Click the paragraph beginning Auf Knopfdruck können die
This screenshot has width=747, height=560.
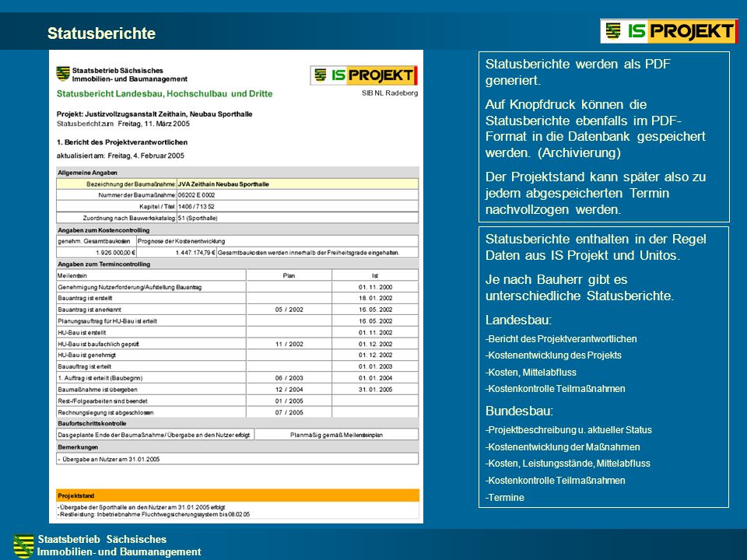click(595, 128)
